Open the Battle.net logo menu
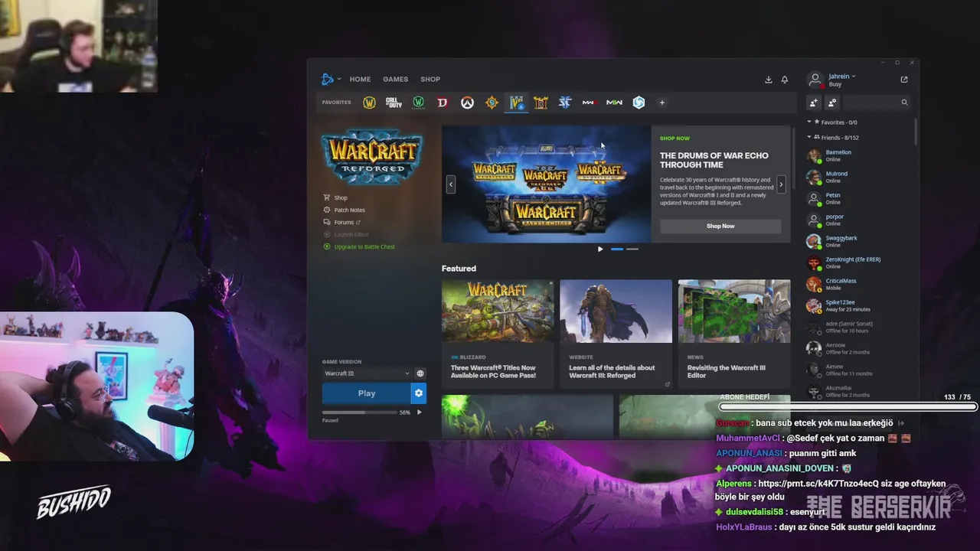Viewport: 980px width, 551px height. click(331, 79)
